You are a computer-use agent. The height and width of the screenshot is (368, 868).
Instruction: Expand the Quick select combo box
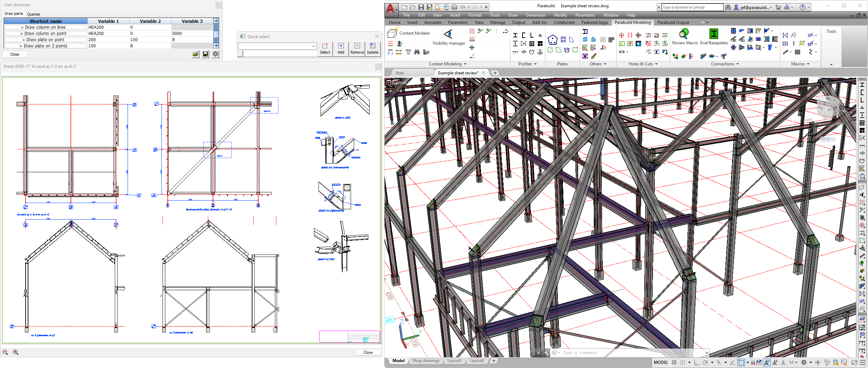(313, 46)
